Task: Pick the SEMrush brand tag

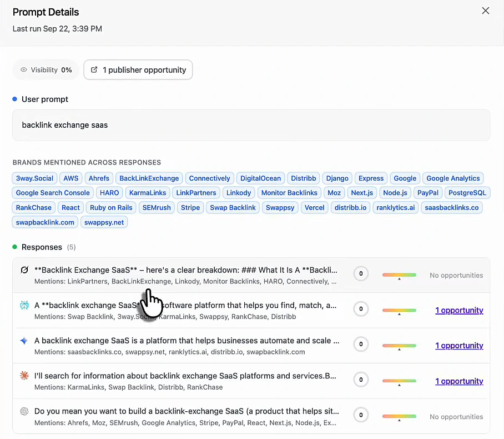Action: pos(157,208)
